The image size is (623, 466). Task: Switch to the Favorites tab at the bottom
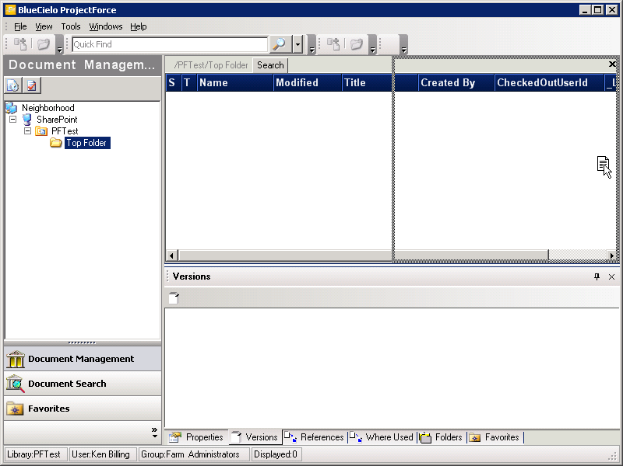click(495, 437)
